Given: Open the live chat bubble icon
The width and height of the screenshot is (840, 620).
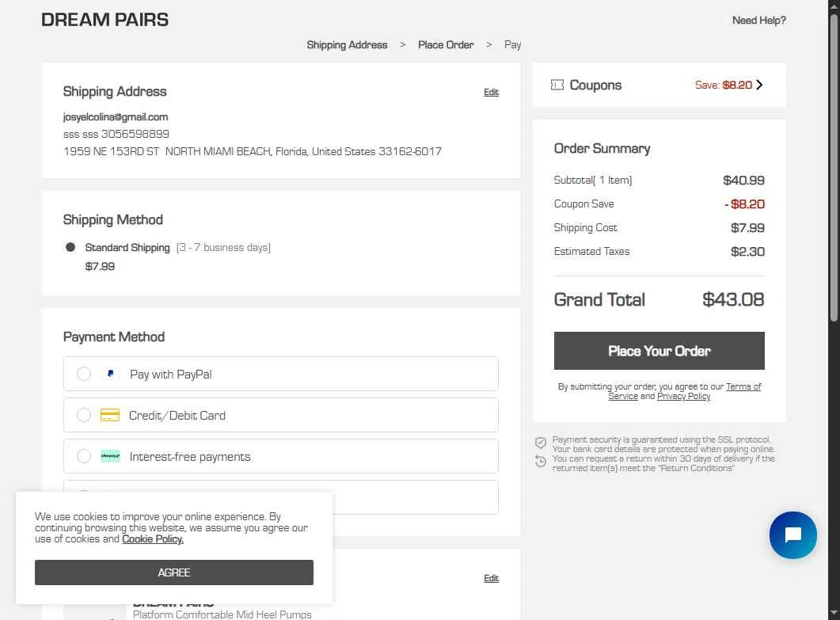Looking at the screenshot, I should click(x=792, y=534).
